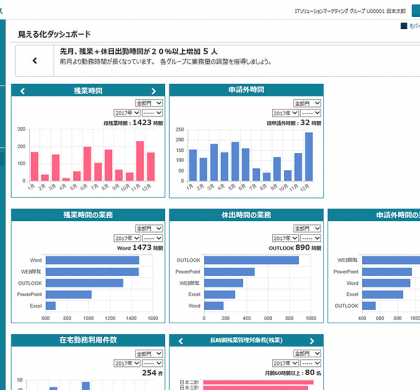The width and height of the screenshot is (420, 390).
Task: Open the month dropdown in the 長時間残業管理対象者 panel
Action: click(x=311, y=363)
